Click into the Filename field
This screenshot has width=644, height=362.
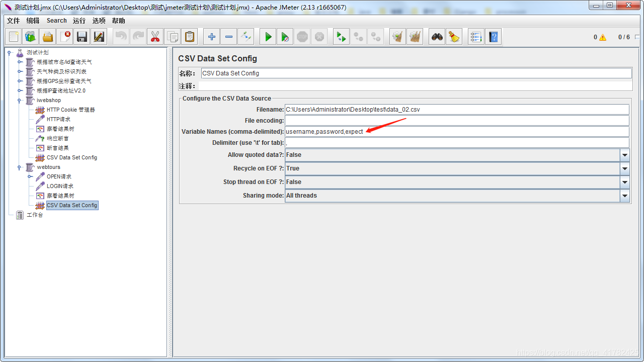(457, 109)
